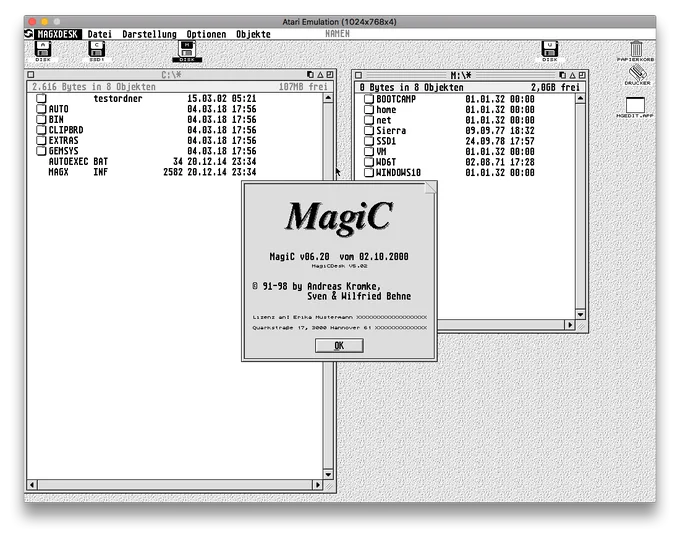Select the CLIPBRD folder icon
The image size is (680, 556).
[41, 130]
